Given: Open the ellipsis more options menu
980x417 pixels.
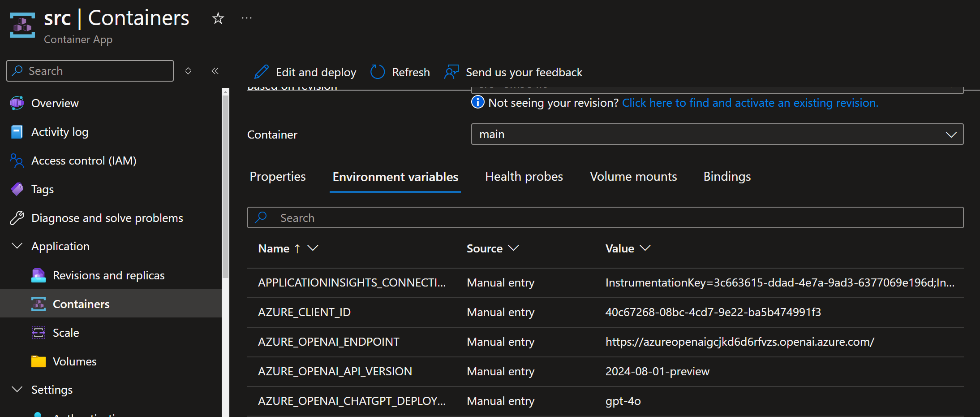Looking at the screenshot, I should pyautogui.click(x=247, y=18).
